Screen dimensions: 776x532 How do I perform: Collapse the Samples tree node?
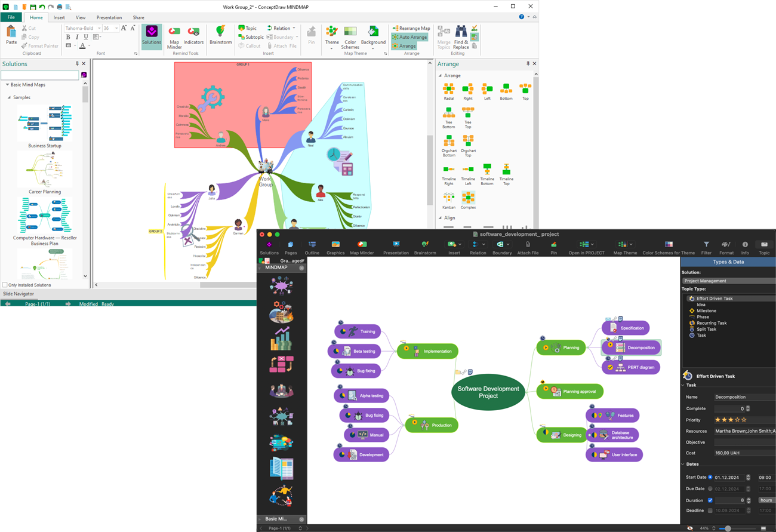(x=9, y=97)
